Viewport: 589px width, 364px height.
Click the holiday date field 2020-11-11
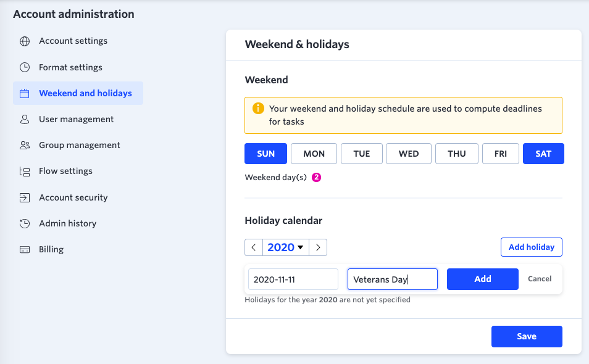[x=293, y=279]
